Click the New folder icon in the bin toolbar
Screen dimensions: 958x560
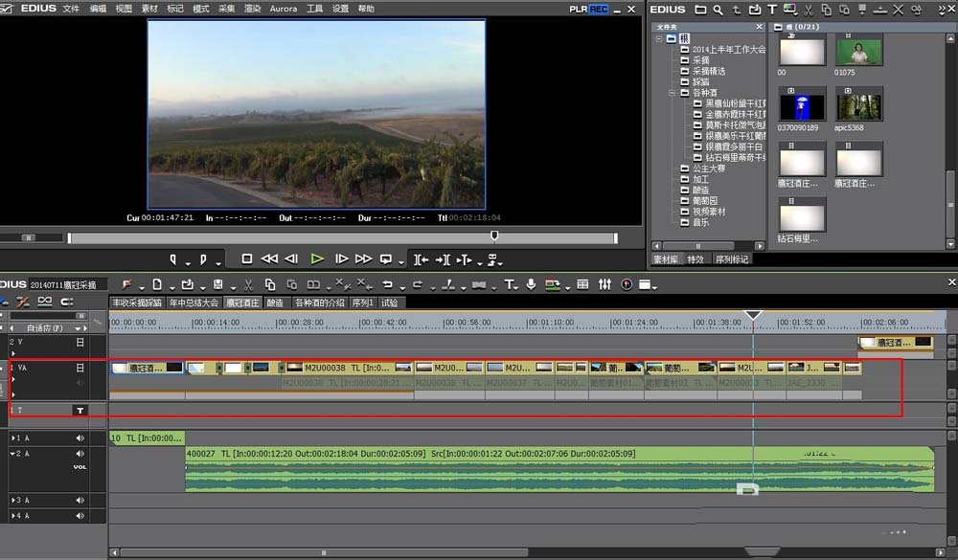[x=701, y=10]
